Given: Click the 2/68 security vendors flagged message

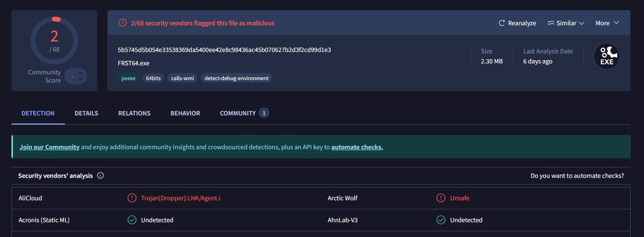Looking at the screenshot, I should [x=203, y=23].
